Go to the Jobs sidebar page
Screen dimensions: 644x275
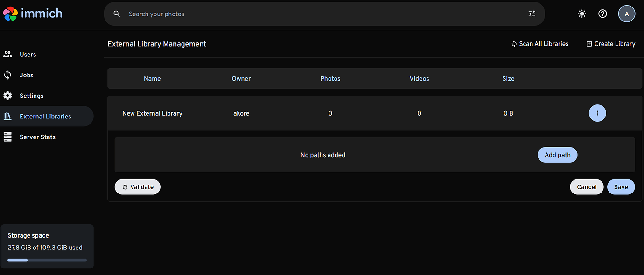coord(26,75)
